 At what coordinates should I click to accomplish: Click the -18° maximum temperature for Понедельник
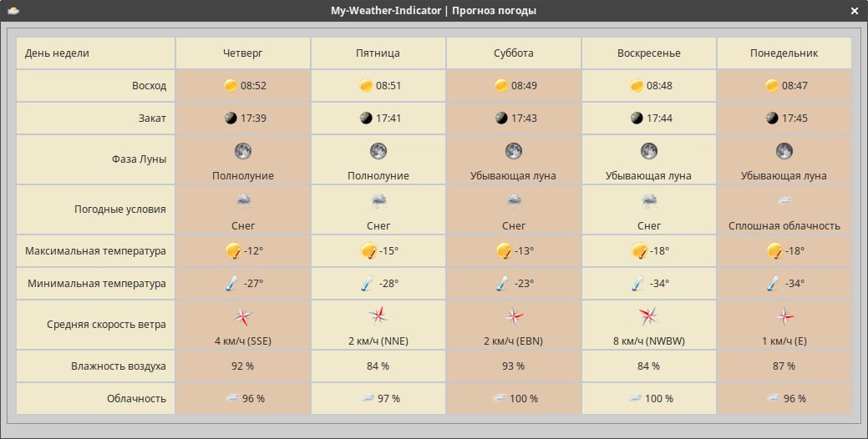[795, 250]
